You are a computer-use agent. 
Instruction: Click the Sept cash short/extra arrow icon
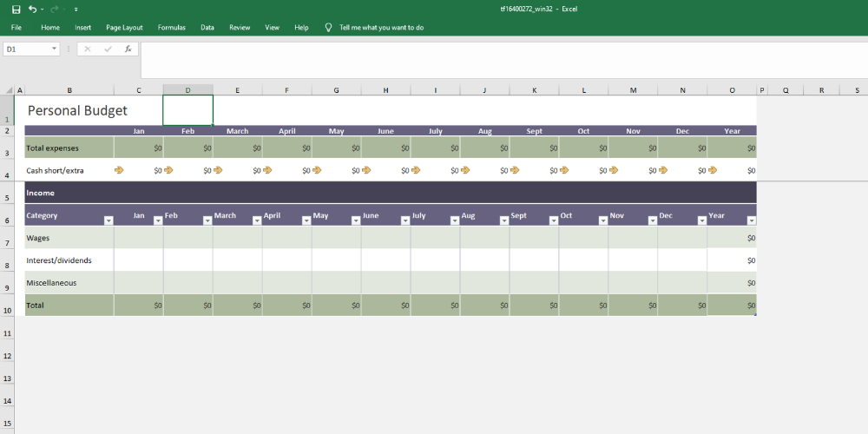515,170
